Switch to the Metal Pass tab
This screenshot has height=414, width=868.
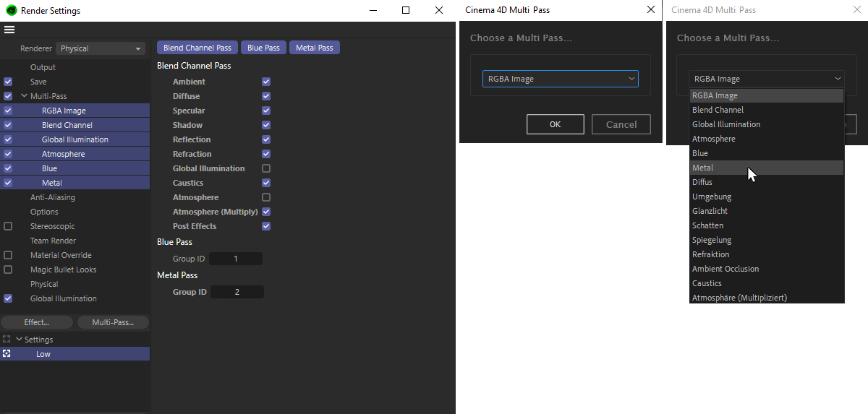tap(315, 48)
